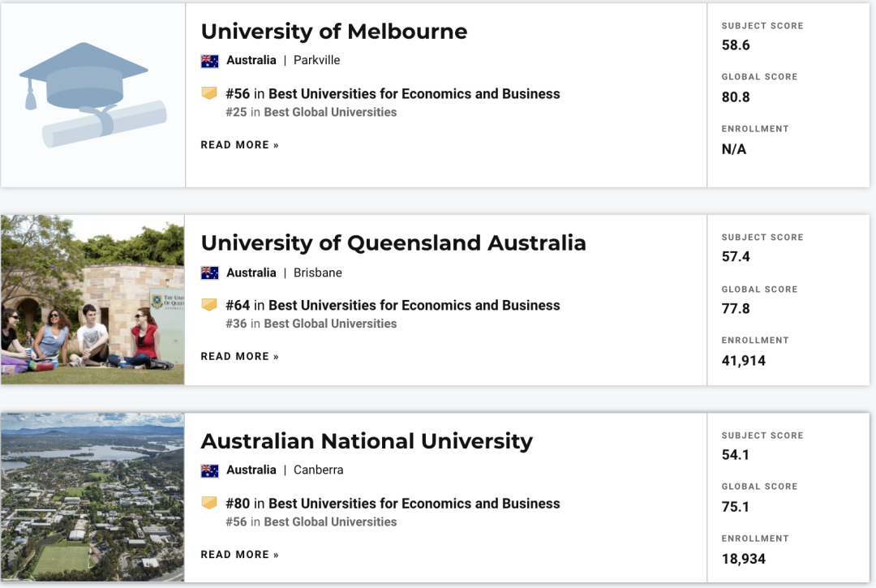Screen dimensions: 876x588
Task: Select #56 in Best Global Universities link under ANU
Action: 311,522
